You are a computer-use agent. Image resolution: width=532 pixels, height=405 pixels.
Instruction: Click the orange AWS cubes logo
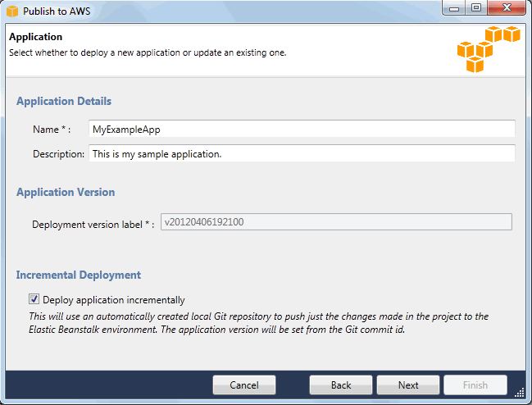[x=489, y=51]
